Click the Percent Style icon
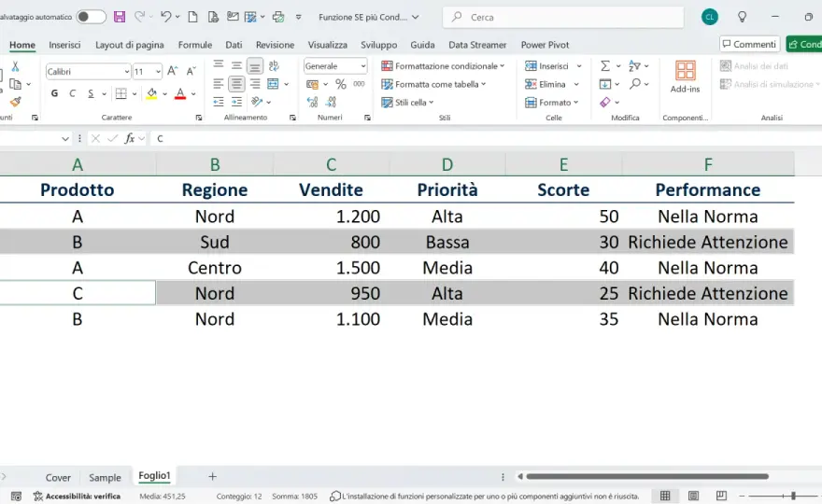 (341, 84)
